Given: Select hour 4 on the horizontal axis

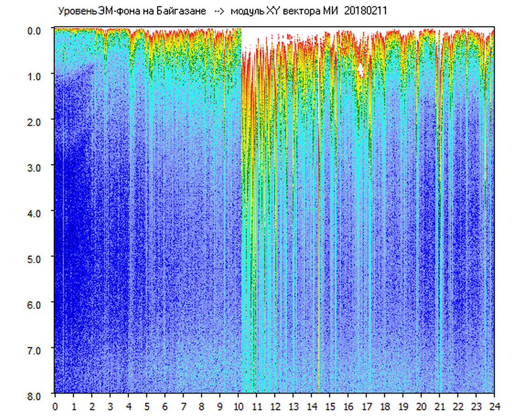Looking at the screenshot, I should [x=128, y=406].
